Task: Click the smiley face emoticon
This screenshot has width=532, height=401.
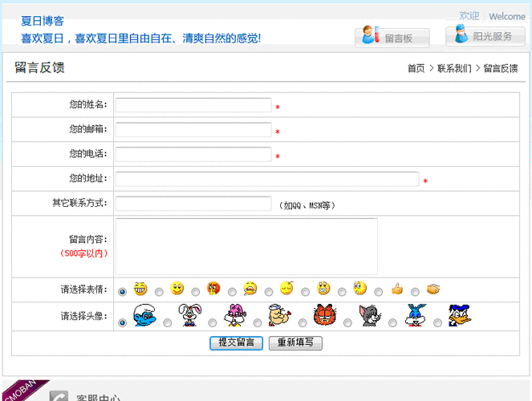Action: (177, 289)
